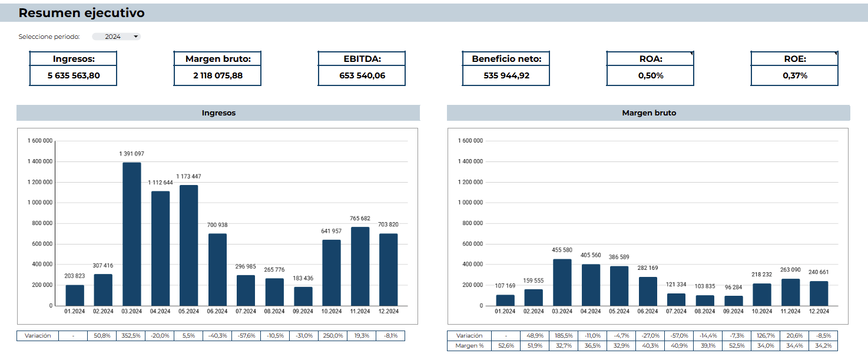Select the Resumen ejecutivo title bar
The height and width of the screenshot is (360, 868).
tap(434, 13)
